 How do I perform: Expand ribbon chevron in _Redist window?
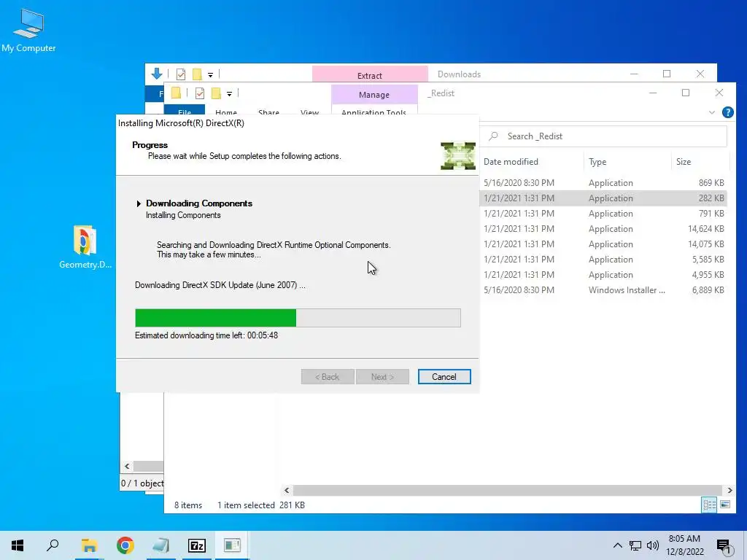(712, 112)
